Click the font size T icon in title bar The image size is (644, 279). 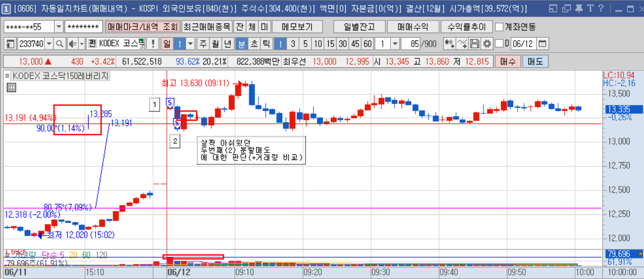click(x=590, y=8)
